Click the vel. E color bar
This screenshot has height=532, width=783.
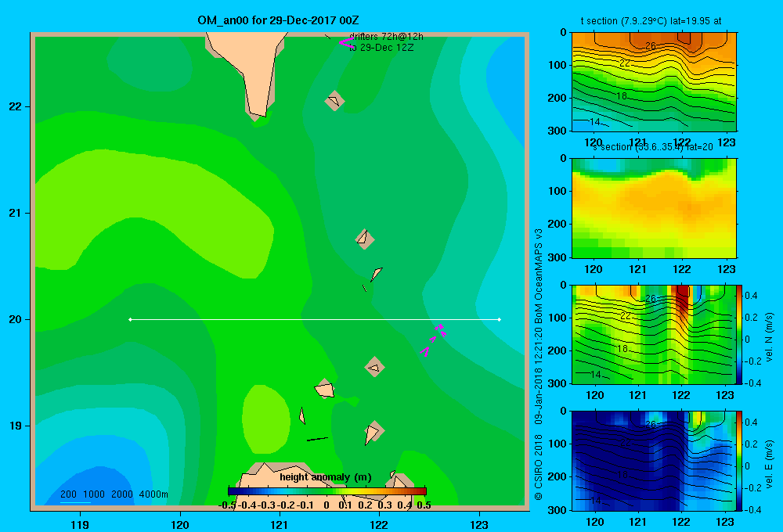coord(739,461)
